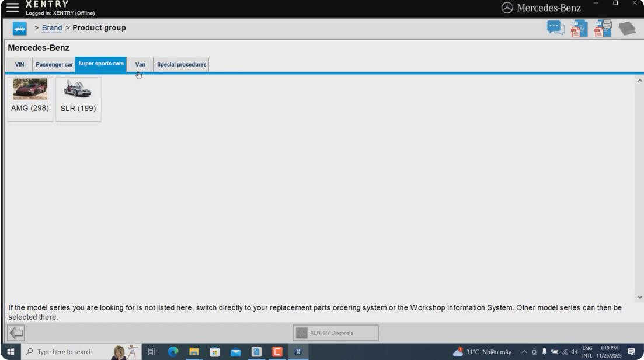
Task: Switch to the XENTRY taskbar icon
Action: pos(298,352)
